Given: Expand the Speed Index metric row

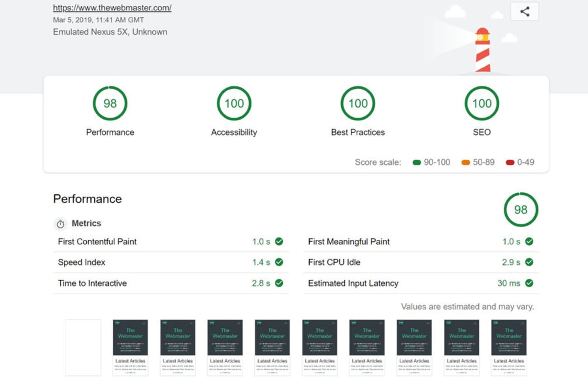Looking at the screenshot, I should [x=171, y=262].
